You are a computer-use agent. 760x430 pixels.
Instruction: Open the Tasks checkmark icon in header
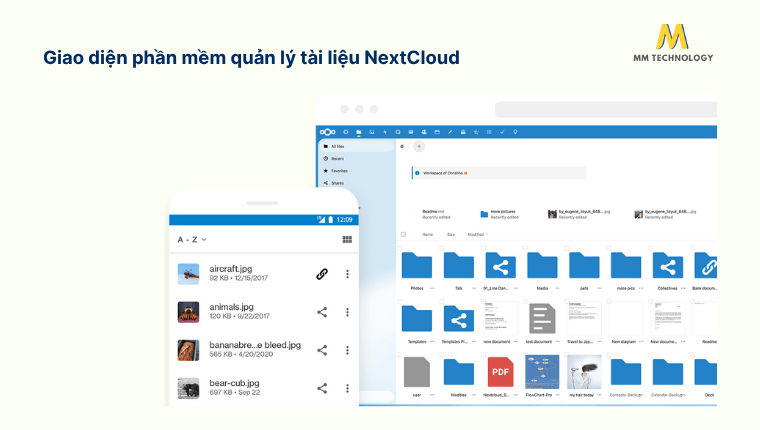tap(502, 132)
